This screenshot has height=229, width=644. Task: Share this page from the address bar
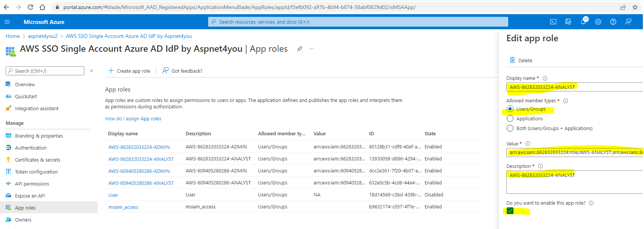pos(623,7)
